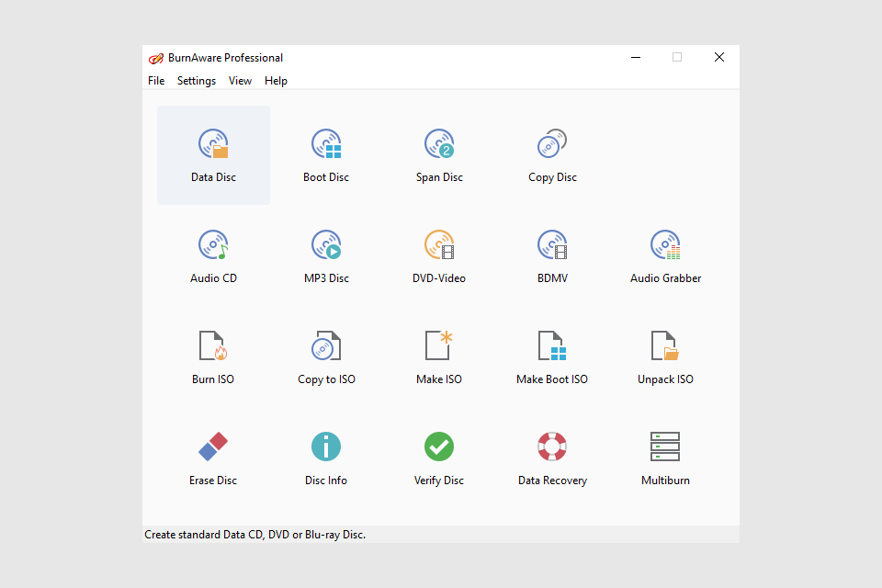Open the BDMV burner
This screenshot has height=588, width=882.
point(552,255)
